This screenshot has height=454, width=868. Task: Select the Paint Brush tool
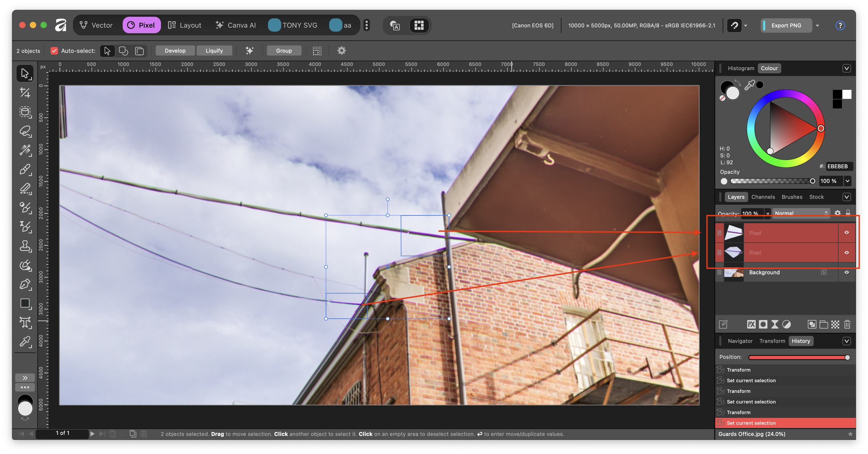coord(25,170)
